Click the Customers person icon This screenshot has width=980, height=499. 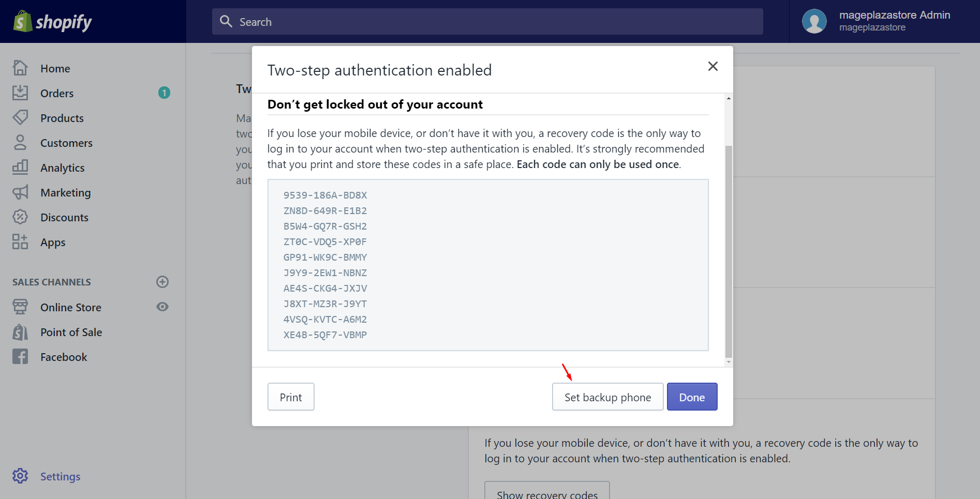pos(20,142)
